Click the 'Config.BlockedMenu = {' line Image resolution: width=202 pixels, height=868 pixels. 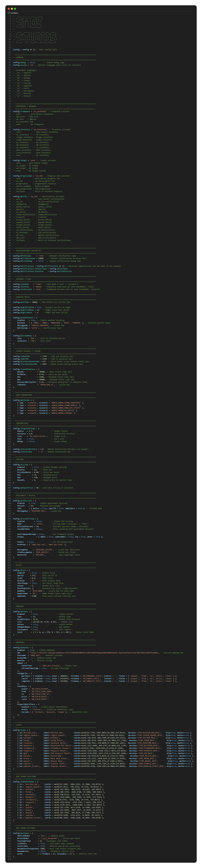25,336
